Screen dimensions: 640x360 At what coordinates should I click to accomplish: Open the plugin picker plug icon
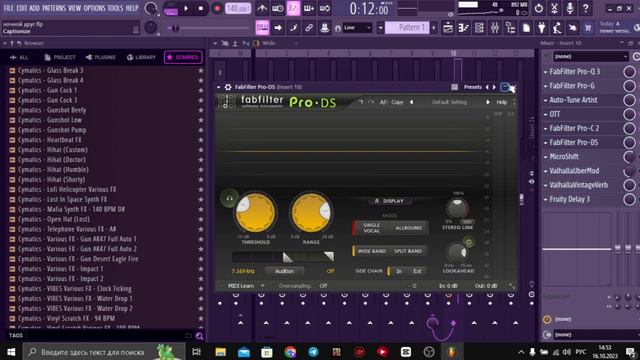click(x=542, y=28)
